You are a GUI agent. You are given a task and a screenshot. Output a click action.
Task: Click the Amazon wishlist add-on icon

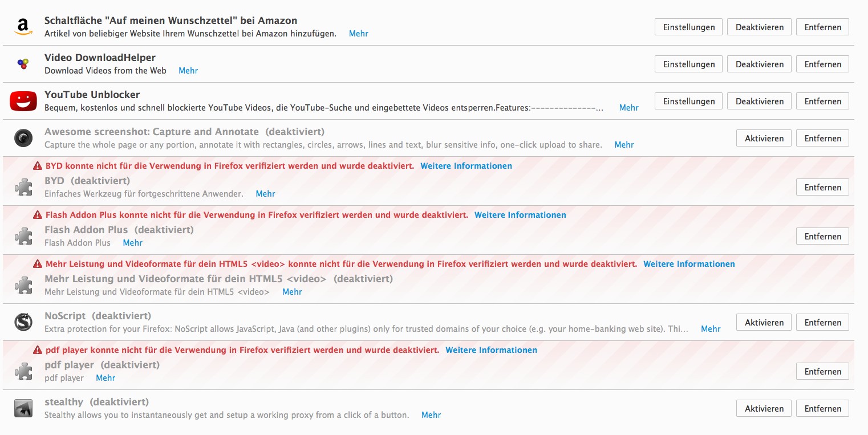point(23,27)
